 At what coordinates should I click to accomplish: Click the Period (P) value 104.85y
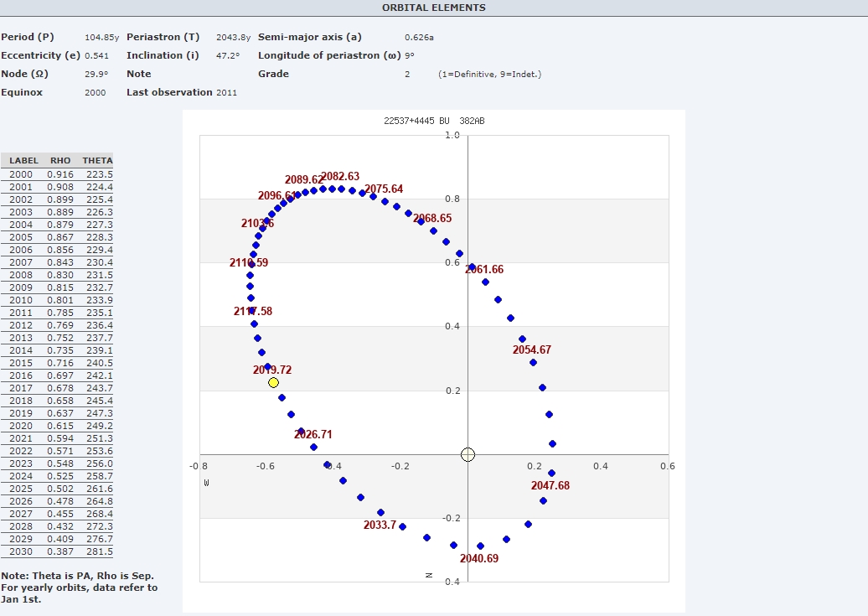coord(102,37)
